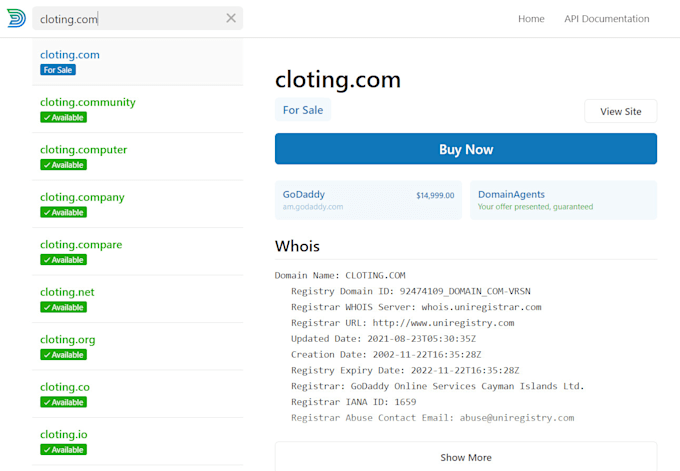Click Available badge under cloting.net

pyautogui.click(x=63, y=307)
